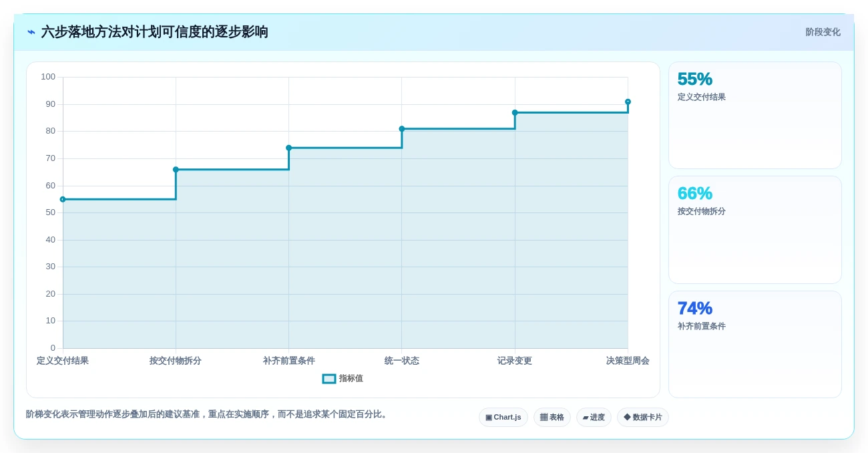Click data point at 记录变更 (87)
The width and height of the screenshot is (868, 453).
pos(515,112)
